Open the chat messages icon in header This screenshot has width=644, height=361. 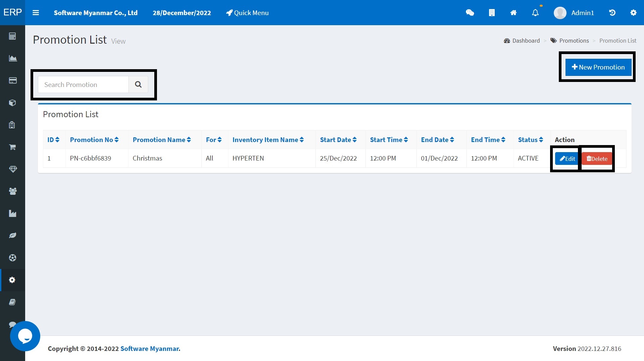click(x=470, y=13)
